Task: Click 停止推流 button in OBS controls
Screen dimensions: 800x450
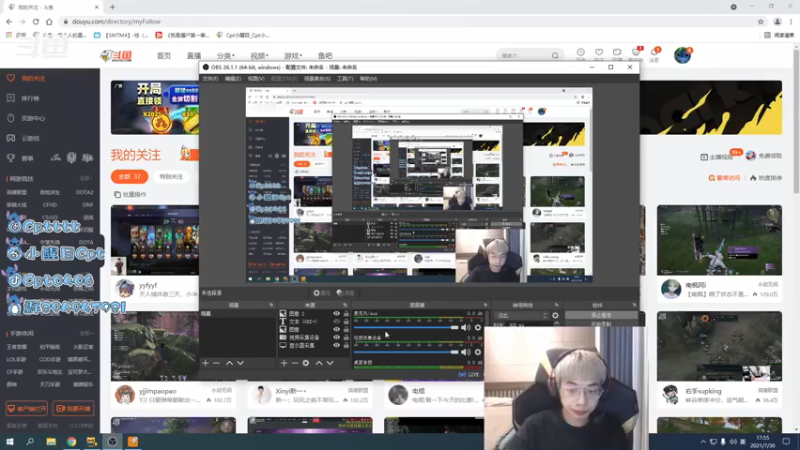Action: pos(601,315)
